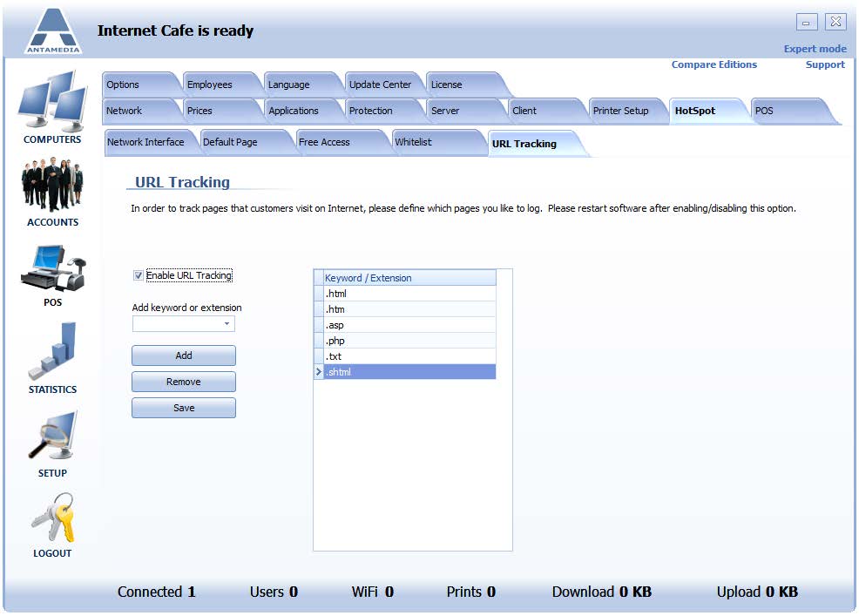Click the Logout keys icon
This screenshot has height=616, width=859.
tap(52, 518)
